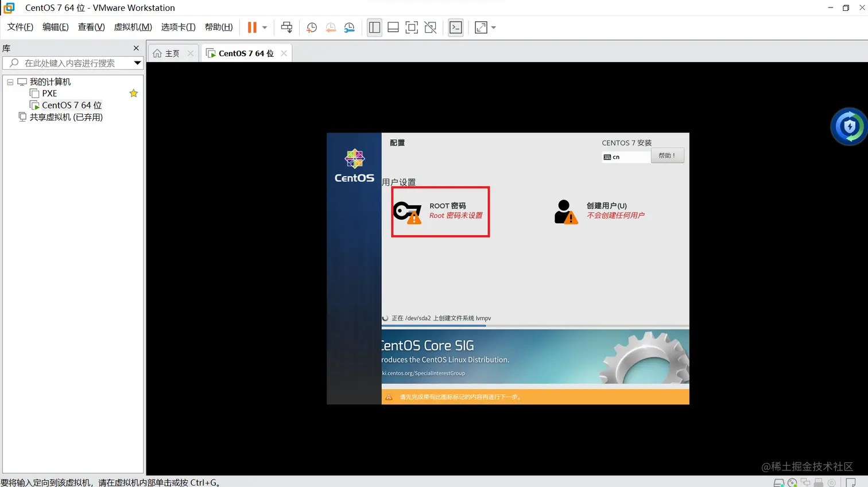Viewport: 868px width, 487px height.
Task: Open the 选项卡(T) menu
Action: click(x=179, y=27)
